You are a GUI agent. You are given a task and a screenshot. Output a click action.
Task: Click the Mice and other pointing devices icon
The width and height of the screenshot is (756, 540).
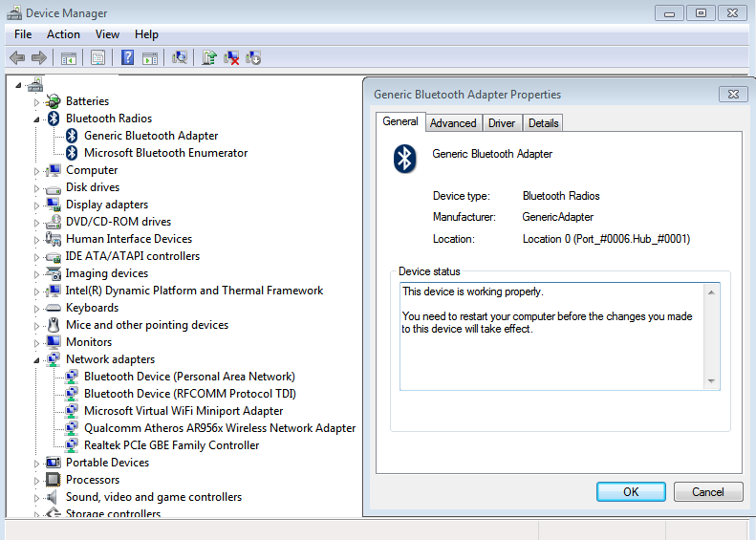[x=54, y=325]
